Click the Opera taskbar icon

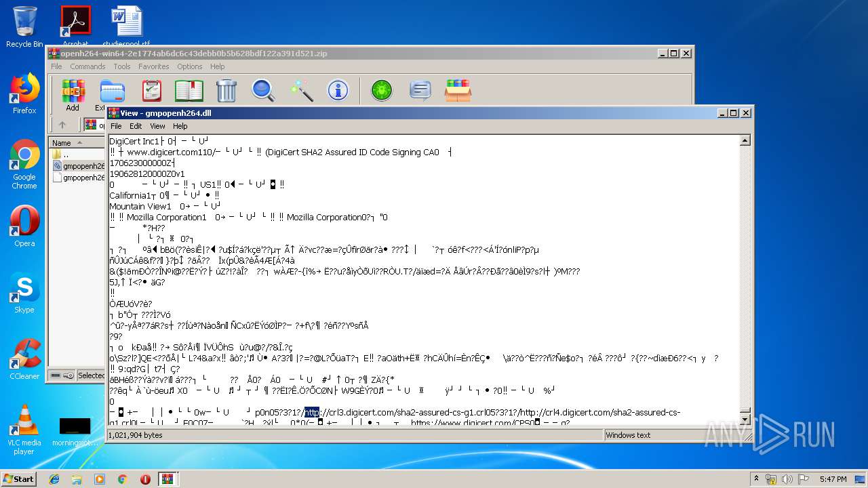coord(145,479)
